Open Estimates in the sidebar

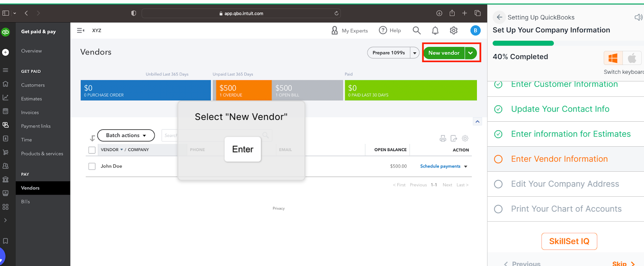31,99
